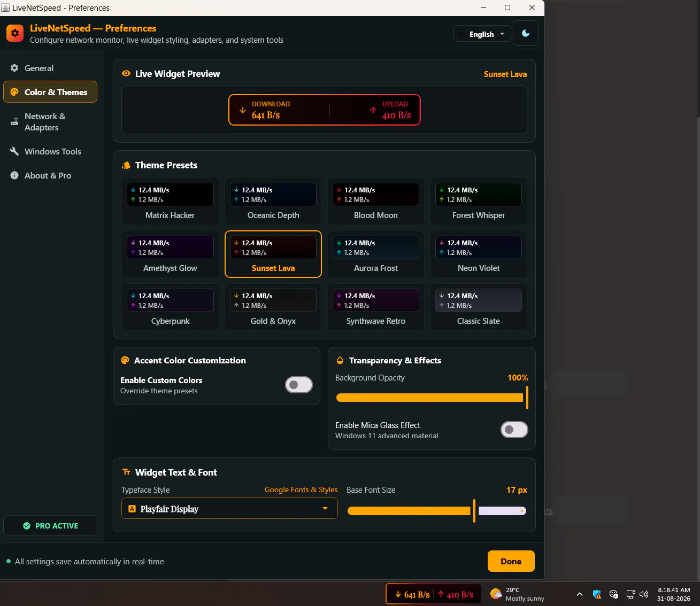
Task: Open the Windows Tools tab
Action: (50, 151)
